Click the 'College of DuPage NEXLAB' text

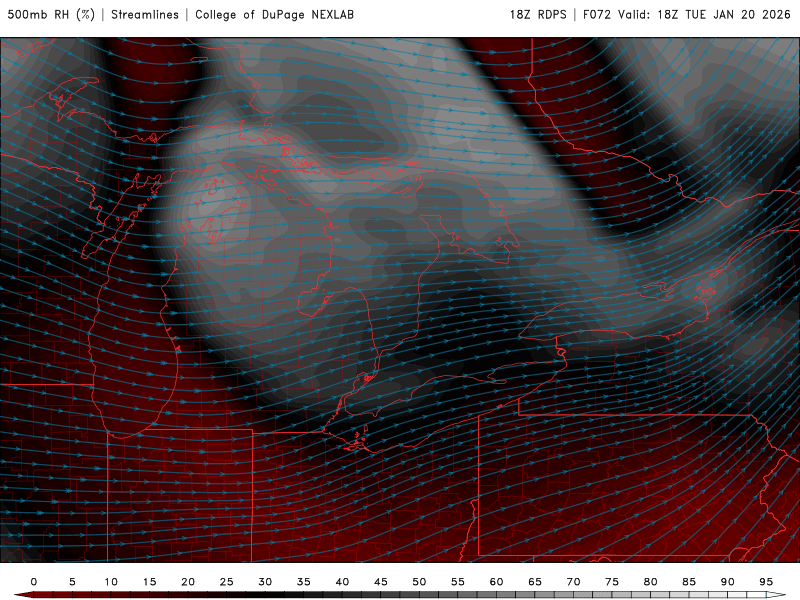pos(274,15)
